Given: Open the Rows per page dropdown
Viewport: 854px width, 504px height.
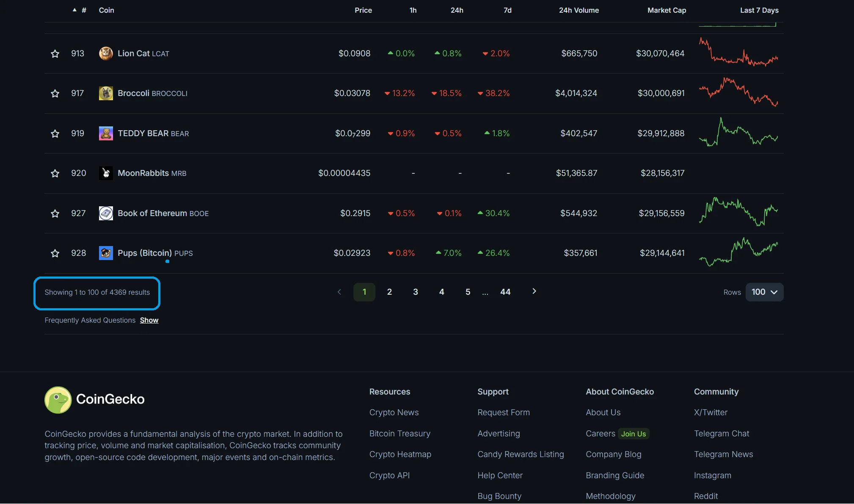Looking at the screenshot, I should 764,292.
